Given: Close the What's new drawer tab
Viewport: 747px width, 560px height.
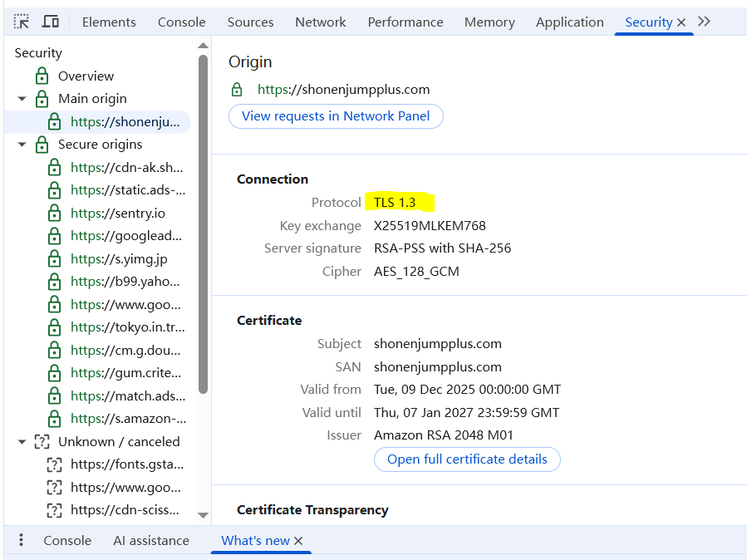Looking at the screenshot, I should tap(298, 541).
